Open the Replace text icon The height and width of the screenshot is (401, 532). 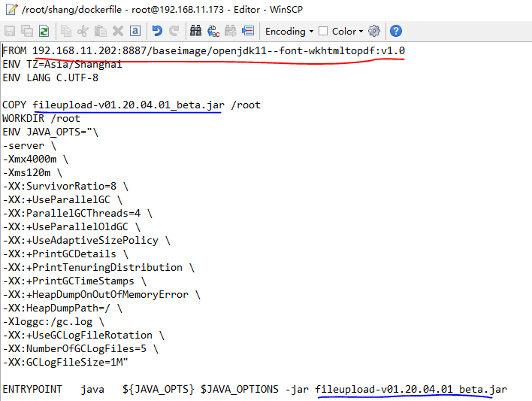[x=213, y=31]
